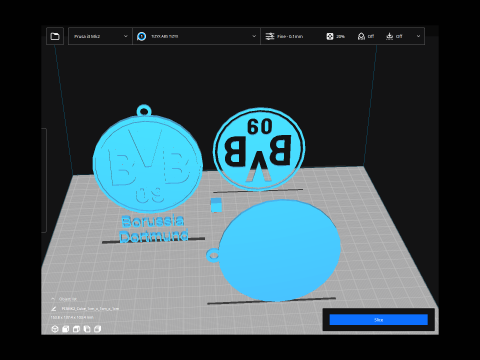
Task: Click the build plate adhesion icon
Action: click(389, 36)
